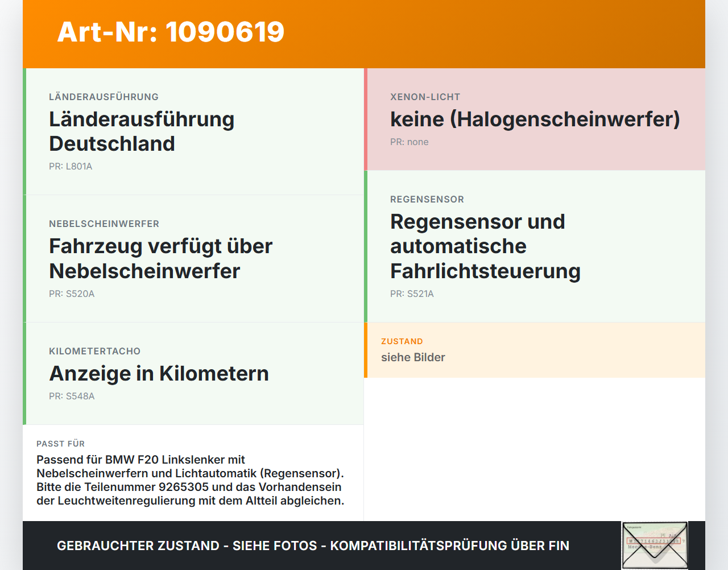
Task: Click the PR: S548A code
Action: point(72,396)
